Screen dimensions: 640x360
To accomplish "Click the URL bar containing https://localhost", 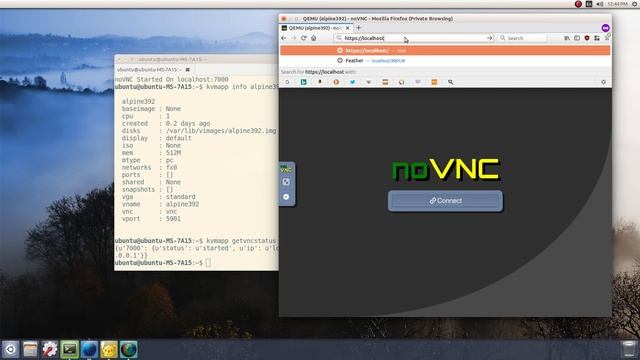I will pyautogui.click(x=414, y=38).
